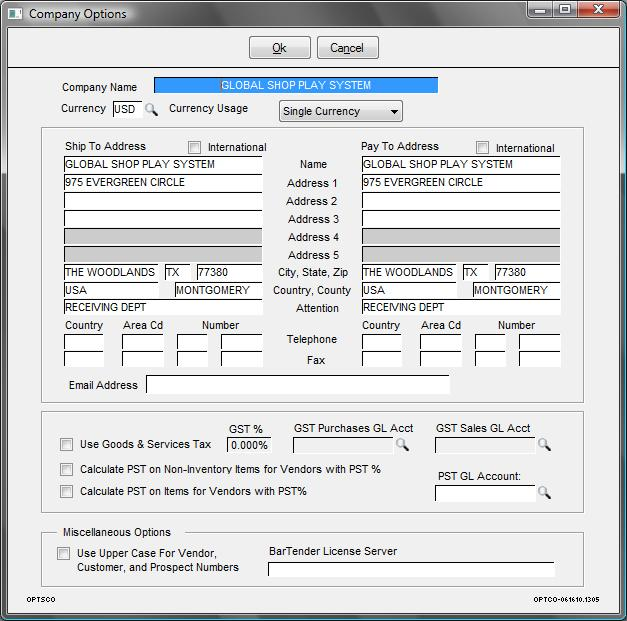
Task: Check Ship To Address International box
Action: tap(194, 147)
